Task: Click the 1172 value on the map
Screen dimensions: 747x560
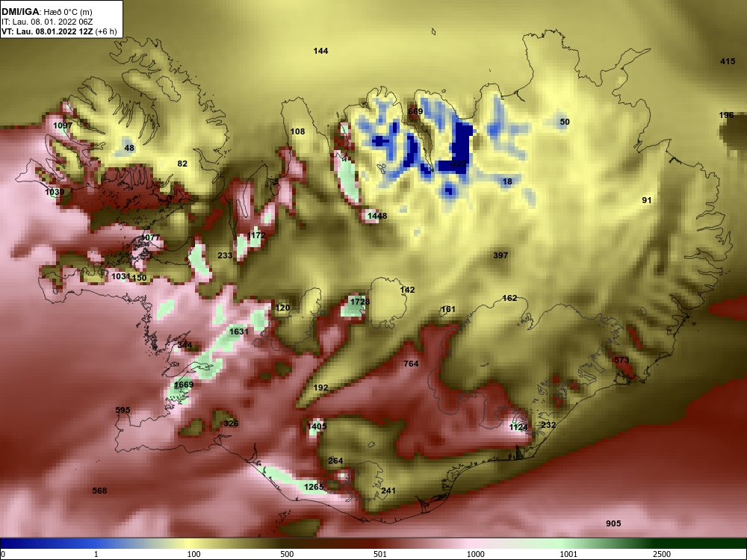Action: click(256, 236)
